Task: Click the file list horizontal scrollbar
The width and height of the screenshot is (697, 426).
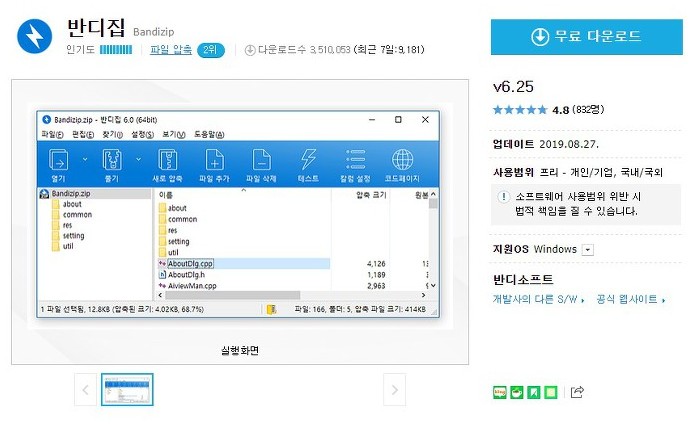Action: pos(232,295)
